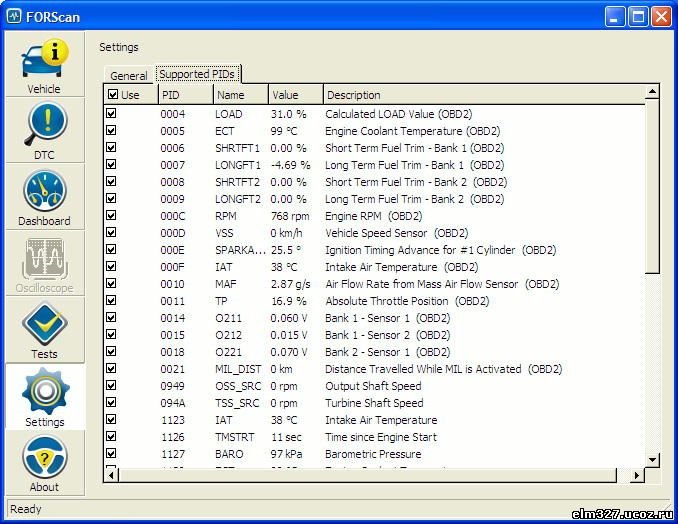The width and height of the screenshot is (678, 524).
Task: Select the LONGFT2 name cell
Action: 238,199
